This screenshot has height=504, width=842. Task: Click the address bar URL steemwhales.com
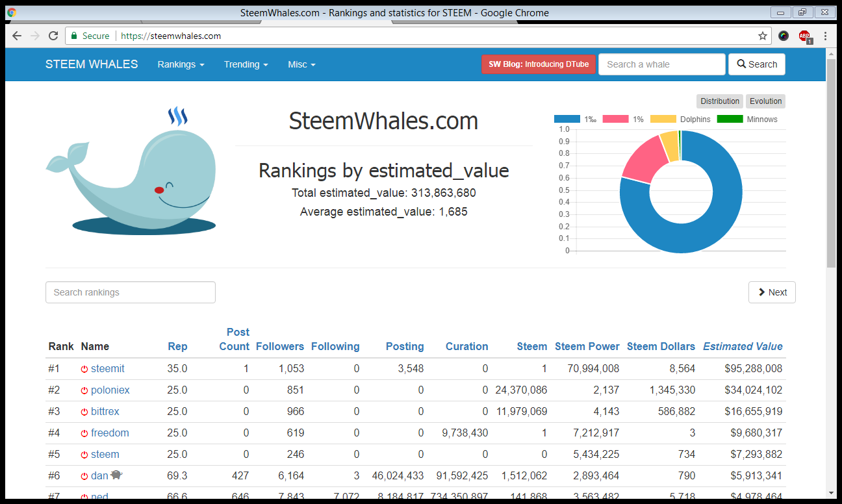(171, 36)
